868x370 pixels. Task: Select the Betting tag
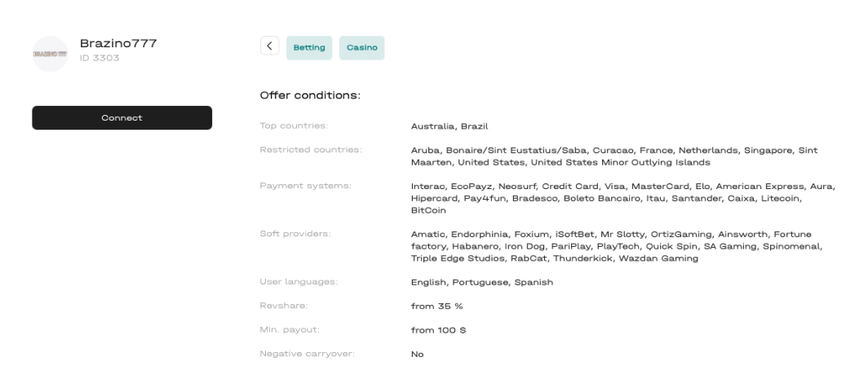pos(309,47)
